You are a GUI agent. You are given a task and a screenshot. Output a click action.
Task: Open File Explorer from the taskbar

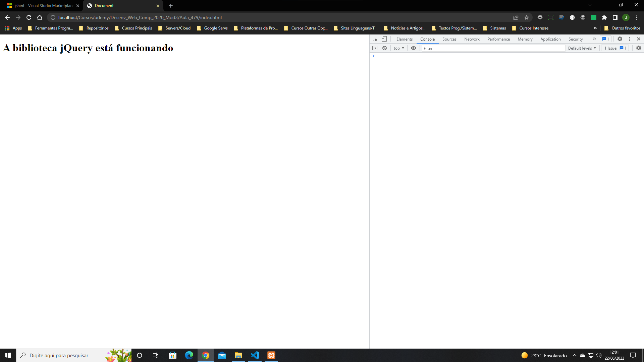point(238,355)
